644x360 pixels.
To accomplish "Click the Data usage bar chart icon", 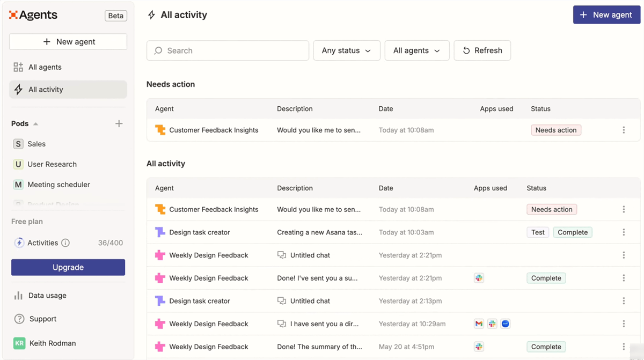I will point(19,296).
